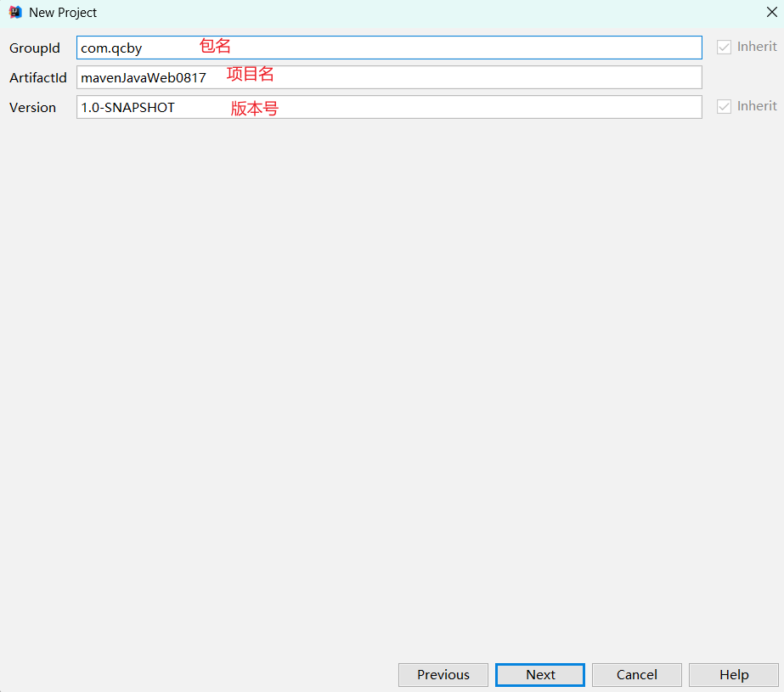Cancel the New Project wizard
The image size is (784, 692).
click(636, 674)
